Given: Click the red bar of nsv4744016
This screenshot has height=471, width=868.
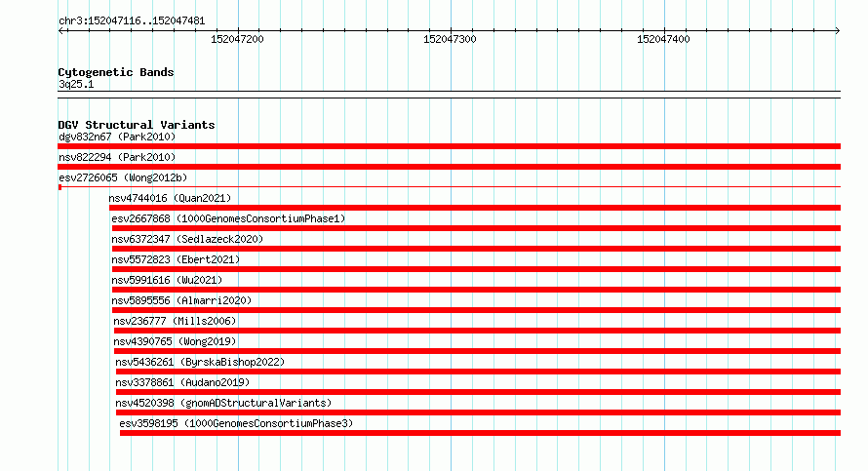Looking at the screenshot, I should point(475,208).
